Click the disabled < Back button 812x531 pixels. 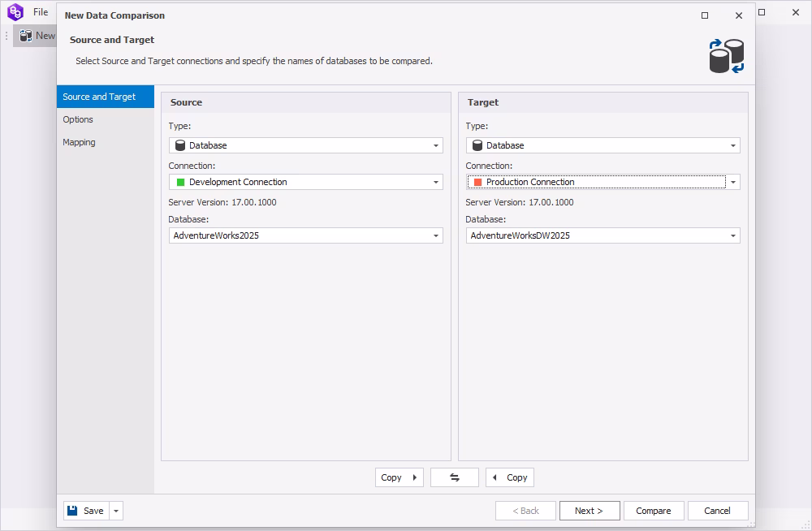pos(525,511)
